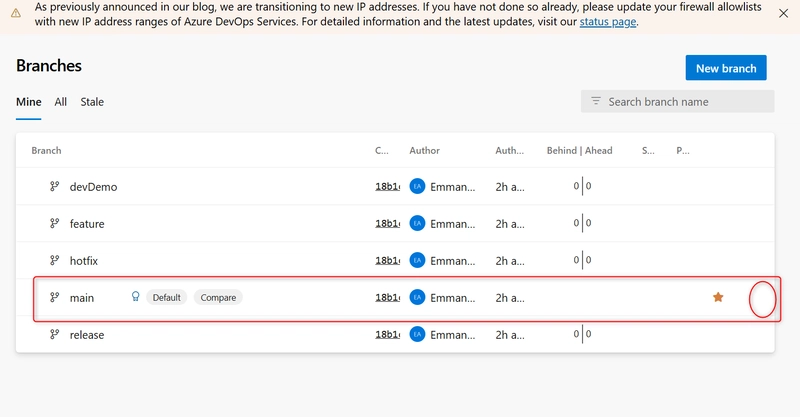Image resolution: width=800 pixels, height=417 pixels.
Task: Toggle the favorite star on main branch
Action: click(718, 297)
